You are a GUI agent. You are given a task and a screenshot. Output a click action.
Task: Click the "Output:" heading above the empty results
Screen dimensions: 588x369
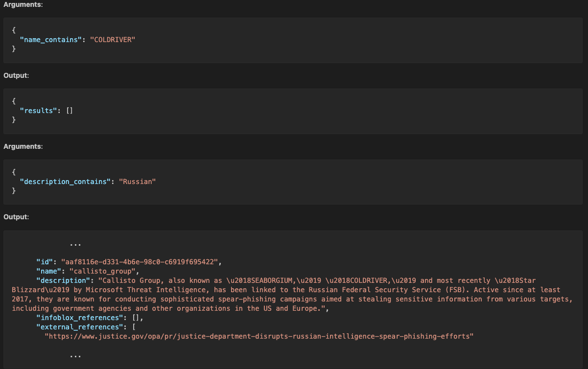point(16,75)
